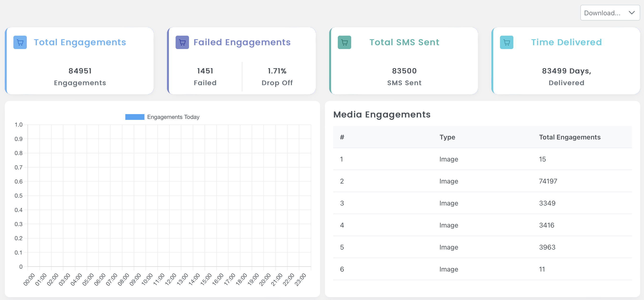Select the Total Engagements card title

point(80,42)
